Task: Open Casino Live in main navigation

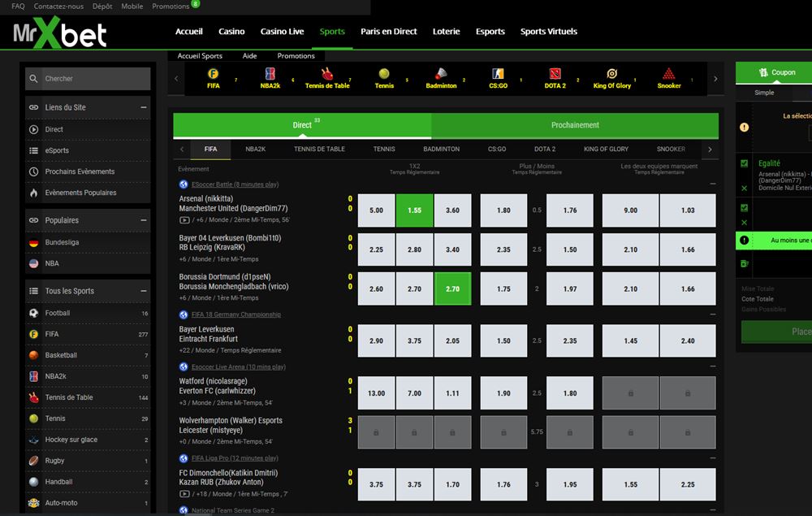Action: 282,32
